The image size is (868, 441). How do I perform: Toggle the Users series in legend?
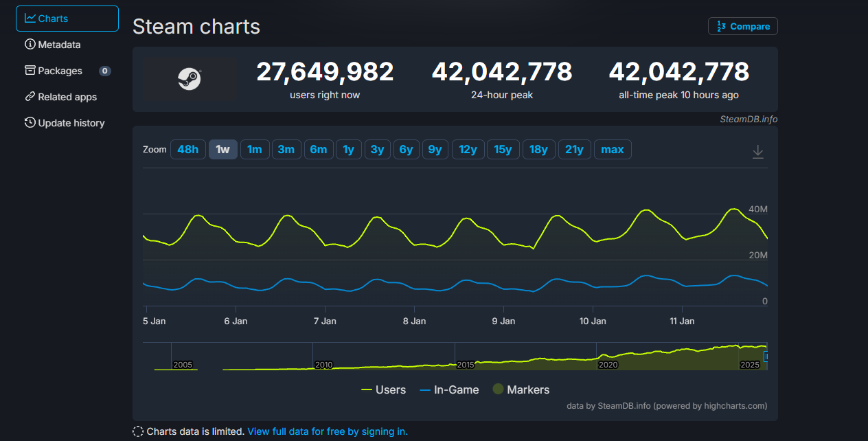coord(383,389)
